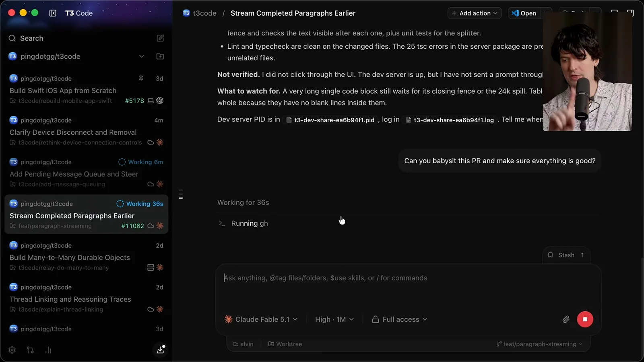Open the source control branches icon
Image resolution: width=644 pixels, height=362 pixels.
(30, 350)
